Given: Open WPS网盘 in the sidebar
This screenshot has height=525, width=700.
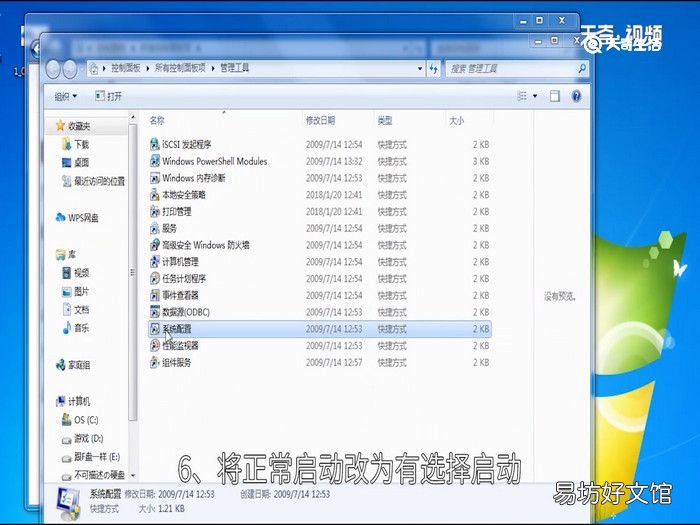Looking at the screenshot, I should click(x=77, y=218).
